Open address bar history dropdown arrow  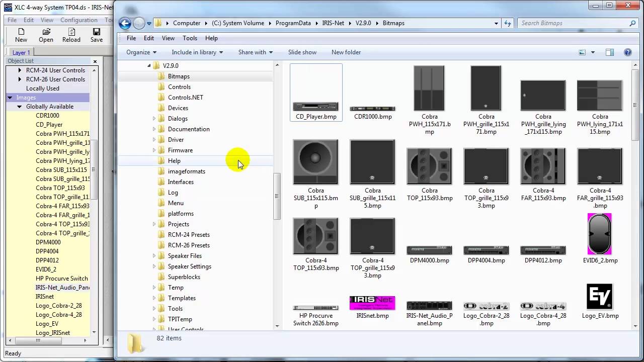click(497, 23)
